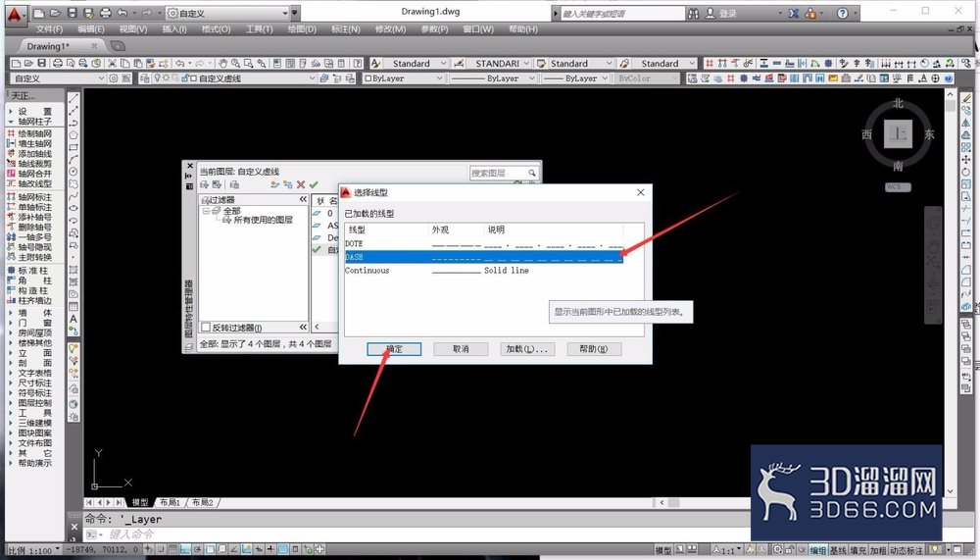Click the Save icon in the quick access toolbar
This screenshot has height=560, width=980.
72,13
